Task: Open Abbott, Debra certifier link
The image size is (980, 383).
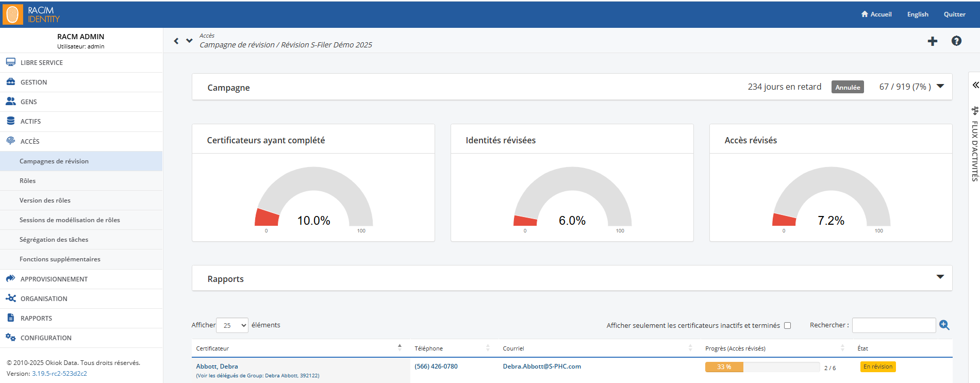Action: (217, 367)
